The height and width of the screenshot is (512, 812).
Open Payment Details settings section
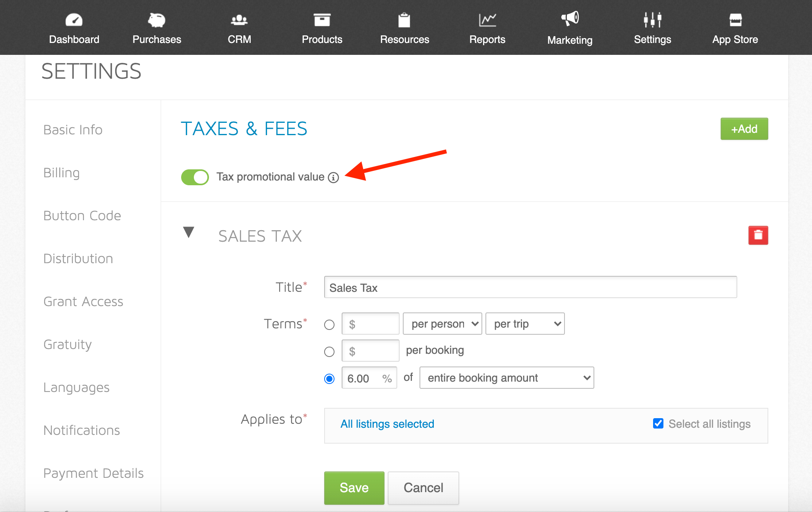(93, 473)
